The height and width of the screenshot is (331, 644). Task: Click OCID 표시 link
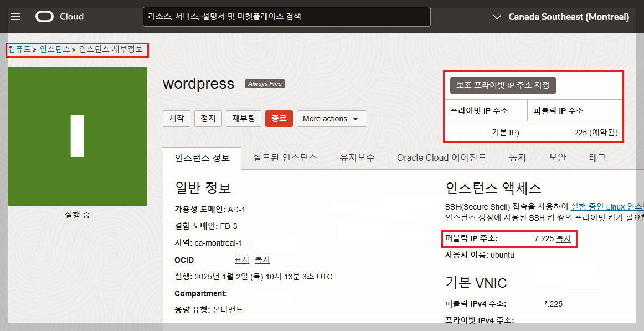tap(242, 260)
